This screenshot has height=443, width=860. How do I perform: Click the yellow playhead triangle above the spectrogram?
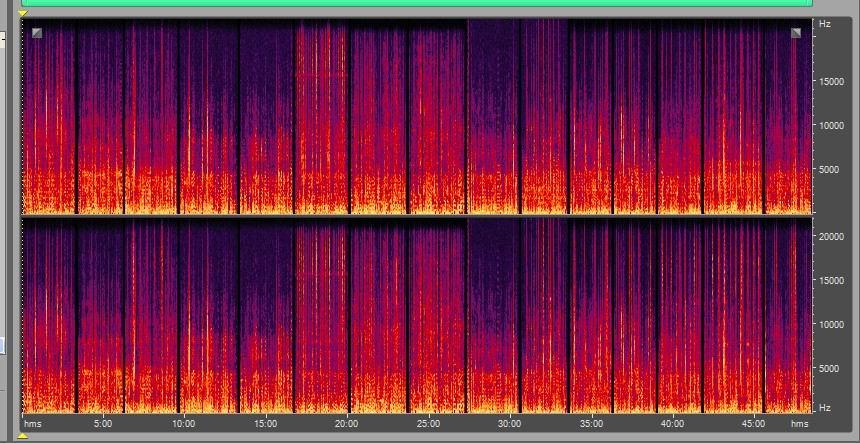[22, 13]
